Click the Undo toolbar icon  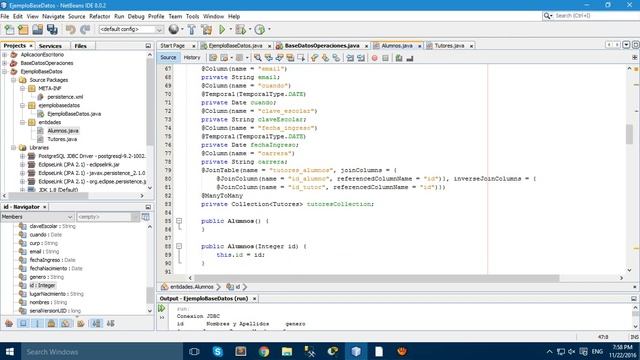coord(71,29)
